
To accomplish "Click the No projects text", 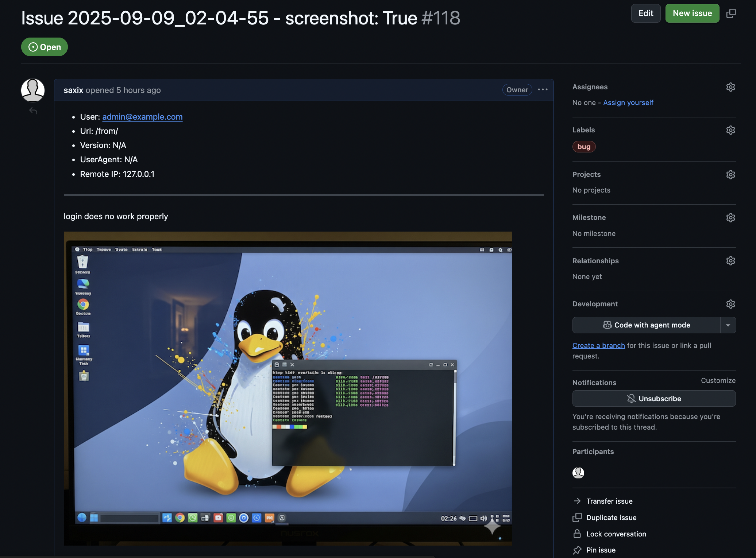I will click(x=591, y=190).
